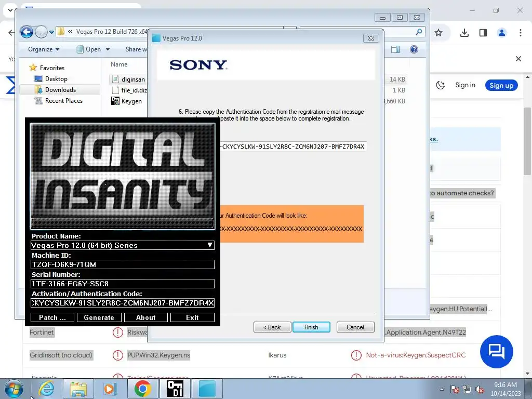
Task: Switch to Chrome via taskbar icon
Action: 142,389
